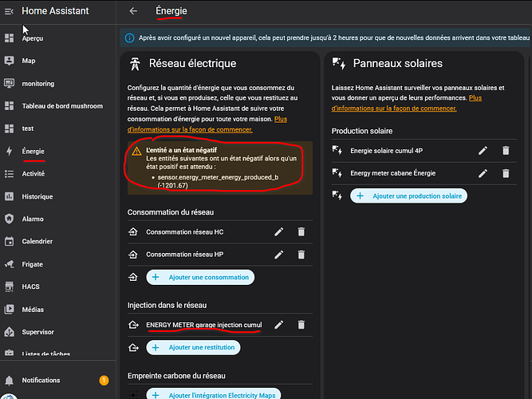Viewport: 532px width, 399px height.
Task: Edit ENERGY METER garage injection cumul
Action: (x=278, y=325)
